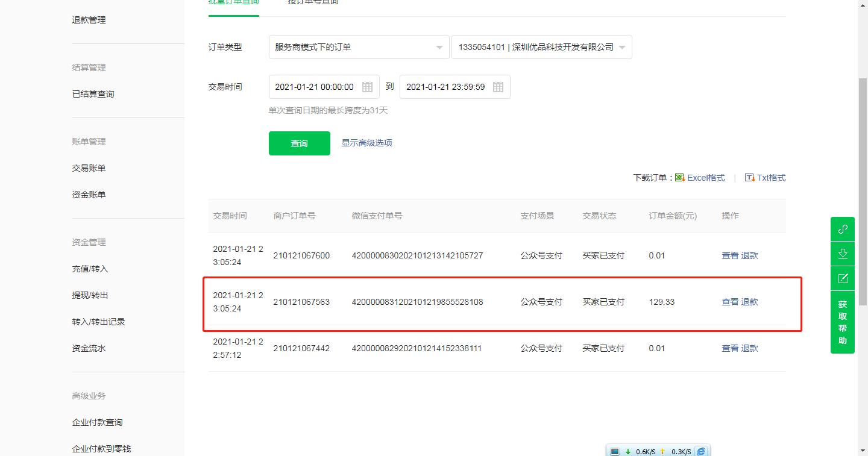Show advanced options via 显示高级选项
Viewport: 868px width, 456px height.
366,143
